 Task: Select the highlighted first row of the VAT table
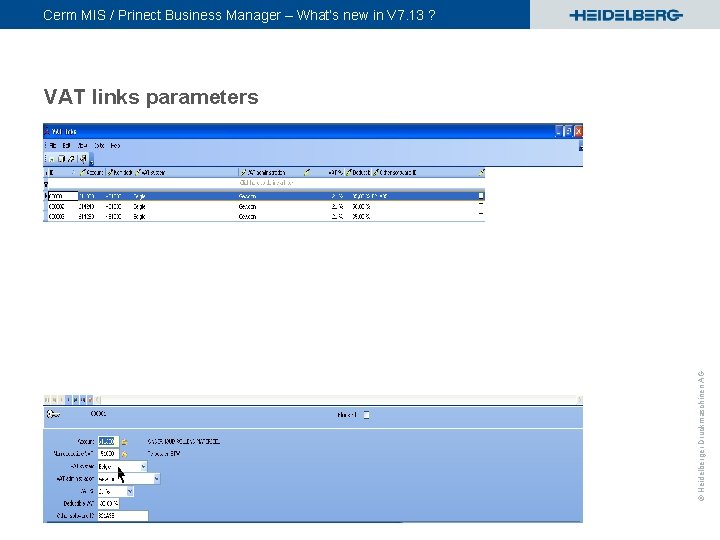(264, 196)
